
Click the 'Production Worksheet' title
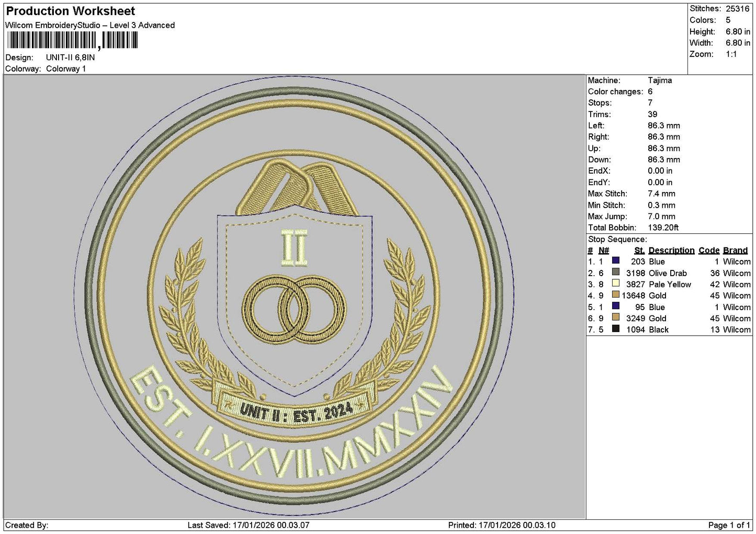(x=71, y=11)
